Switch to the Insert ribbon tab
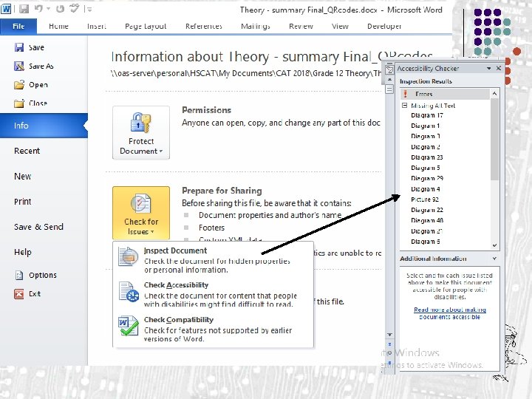The image size is (532, 399). point(97,26)
